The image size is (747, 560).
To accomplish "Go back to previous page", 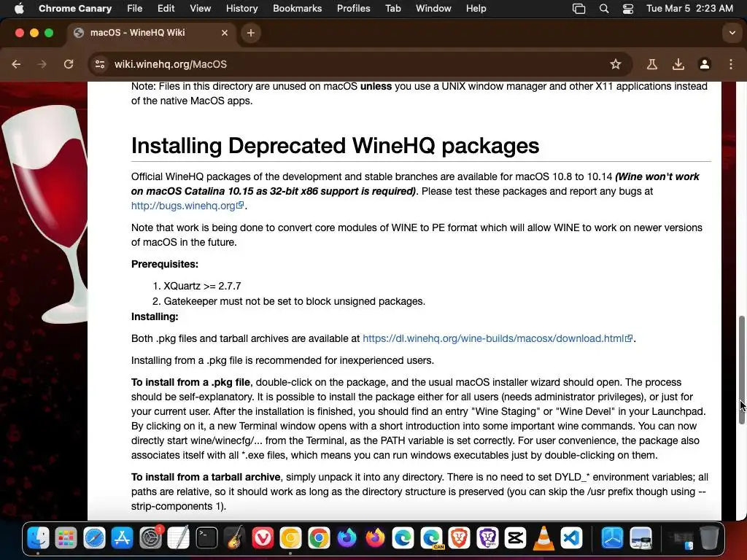I will [16, 64].
